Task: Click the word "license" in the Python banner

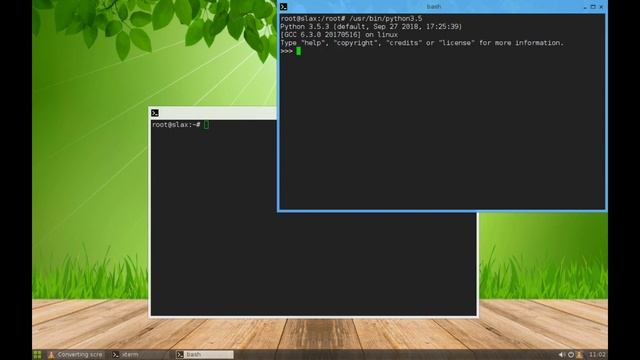Action: click(x=456, y=43)
